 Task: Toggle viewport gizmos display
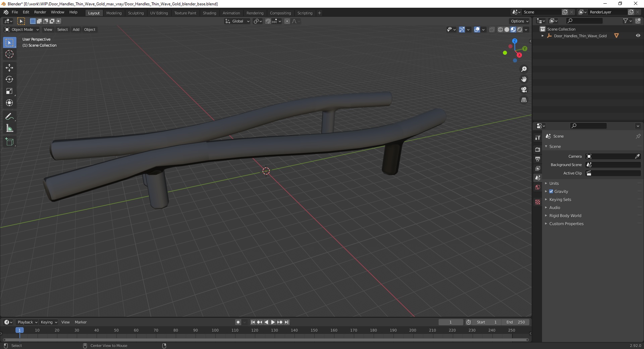(x=462, y=30)
